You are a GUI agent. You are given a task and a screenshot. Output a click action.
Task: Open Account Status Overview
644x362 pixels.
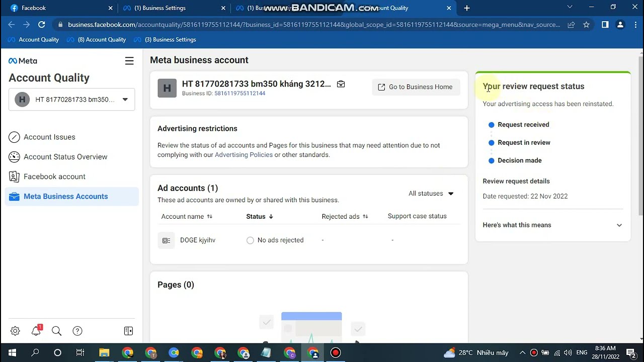(65, 157)
